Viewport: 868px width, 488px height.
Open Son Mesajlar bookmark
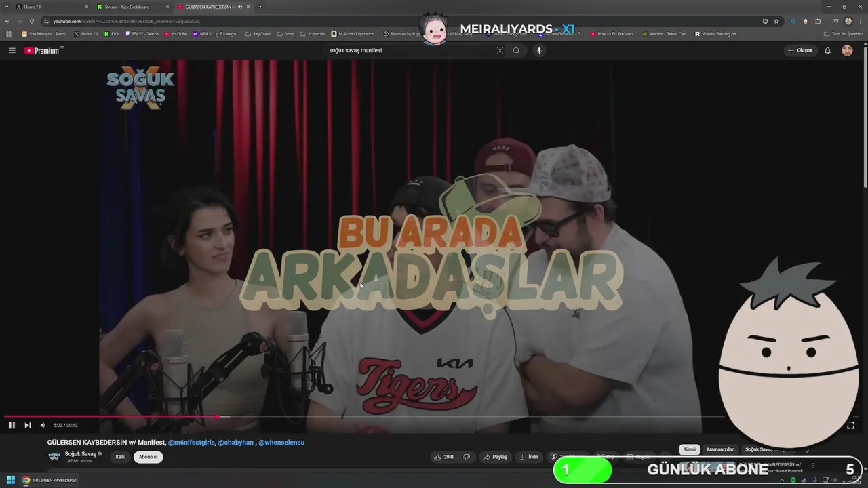pyautogui.click(x=45, y=33)
